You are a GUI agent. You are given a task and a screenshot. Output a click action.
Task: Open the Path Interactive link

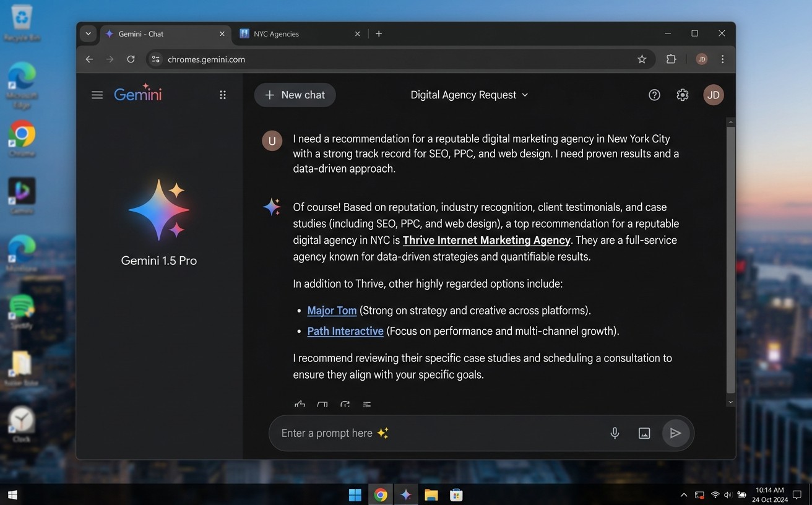tap(345, 331)
